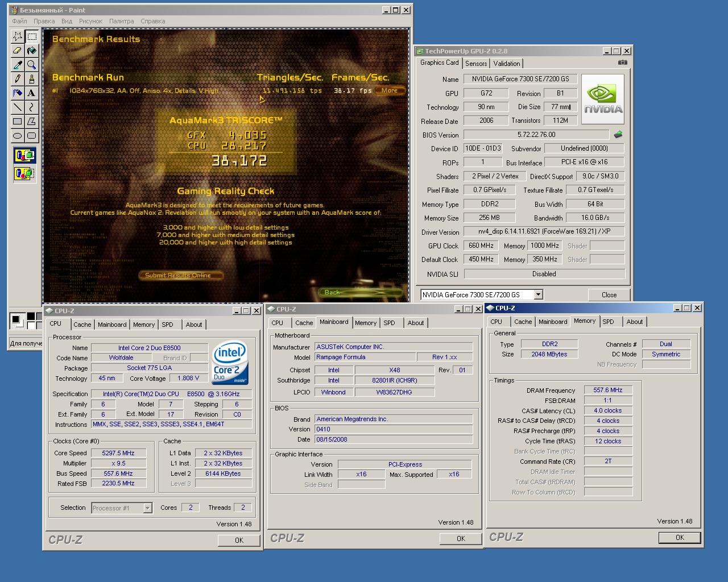Click the Core Voltage value 1.808 V
The image size is (728, 582).
tap(188, 378)
